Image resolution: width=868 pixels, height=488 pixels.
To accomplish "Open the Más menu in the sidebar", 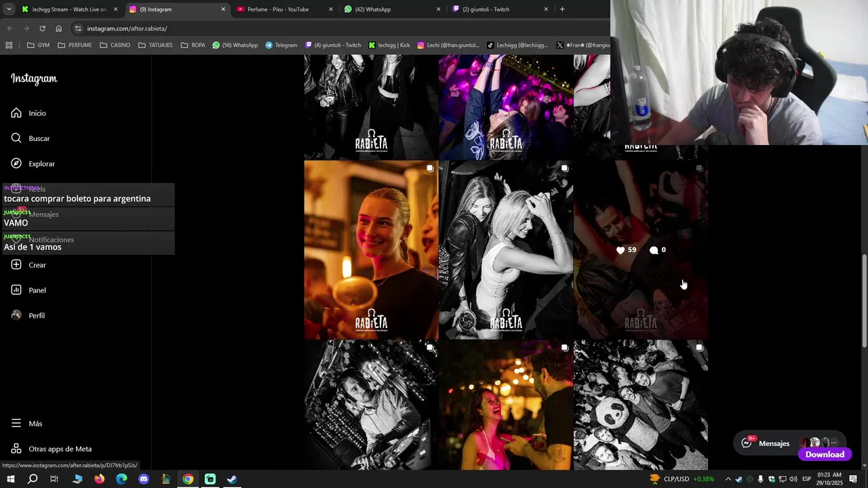I will coord(26,424).
